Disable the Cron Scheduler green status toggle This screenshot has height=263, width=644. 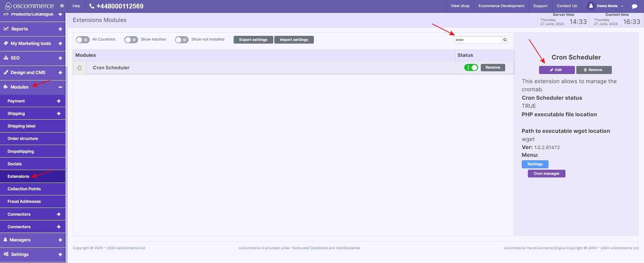click(471, 68)
